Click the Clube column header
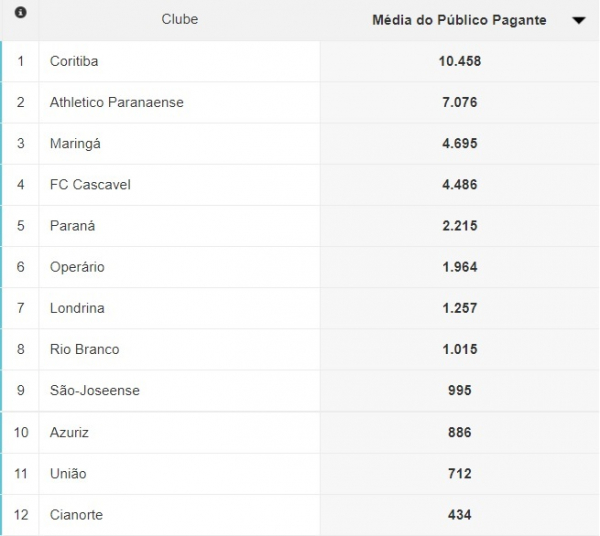 [x=179, y=19]
